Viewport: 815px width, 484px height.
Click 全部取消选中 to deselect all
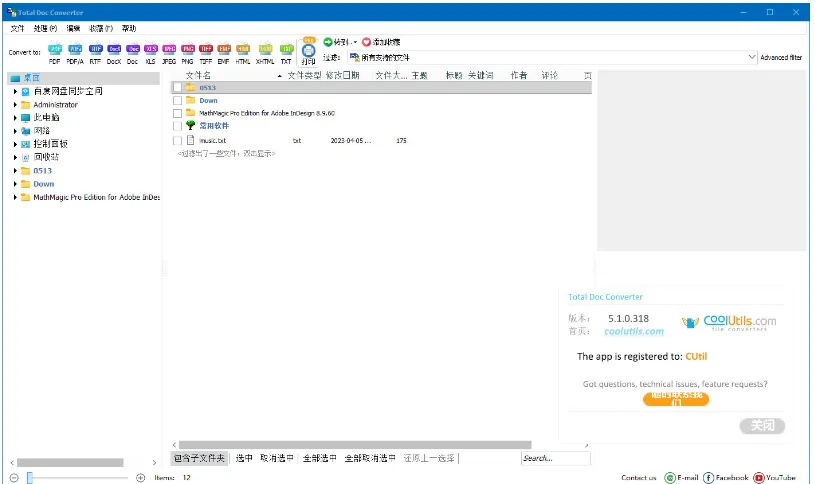tap(370, 458)
